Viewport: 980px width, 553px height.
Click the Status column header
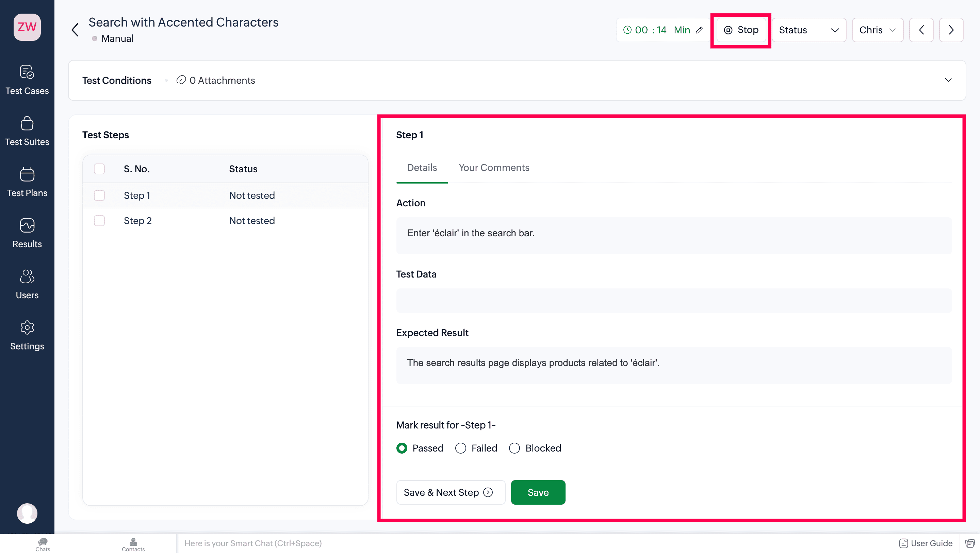coord(243,169)
